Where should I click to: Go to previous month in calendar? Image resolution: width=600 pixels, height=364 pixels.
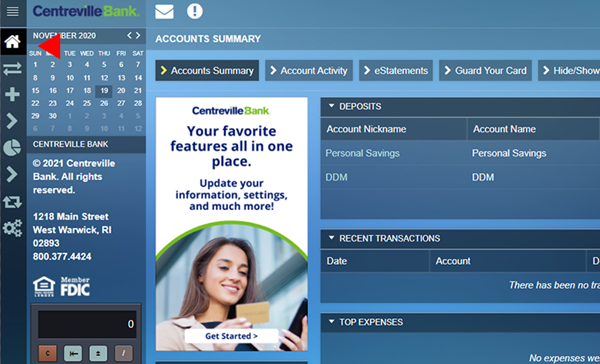[129, 36]
